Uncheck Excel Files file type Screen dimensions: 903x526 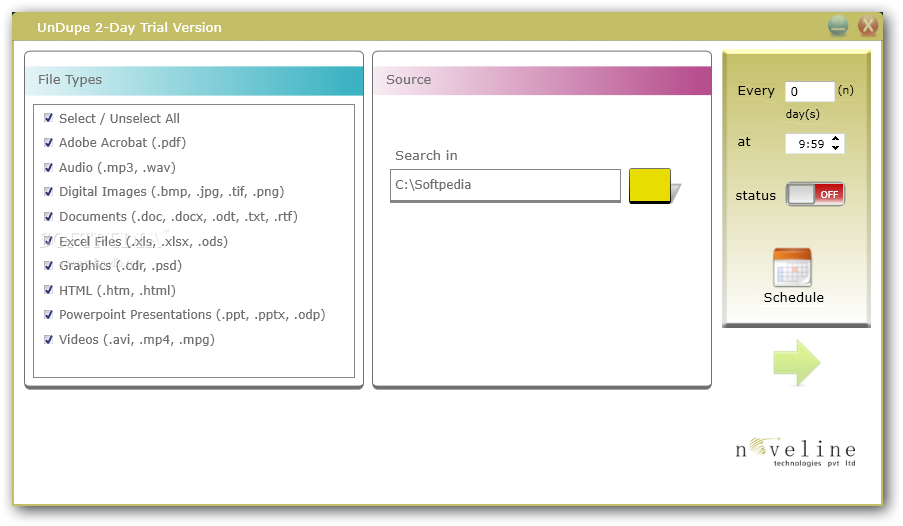click(x=48, y=241)
